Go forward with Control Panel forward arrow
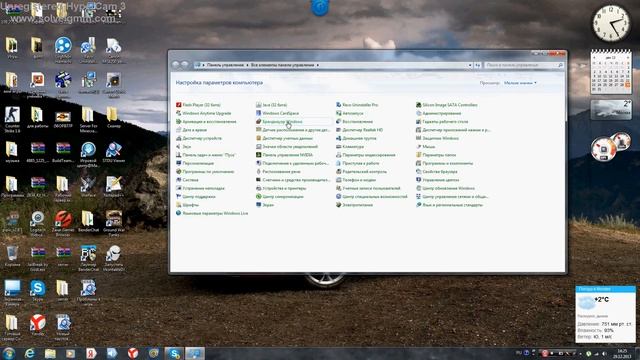The height and width of the screenshot is (360, 640). click(x=184, y=65)
